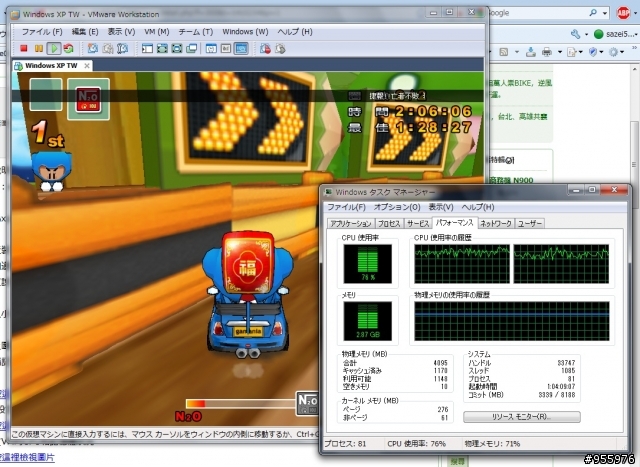Screen dimensions: 640x467
Task: Open the dropdown arrow next to ABP icon
Action: [x=635, y=13]
